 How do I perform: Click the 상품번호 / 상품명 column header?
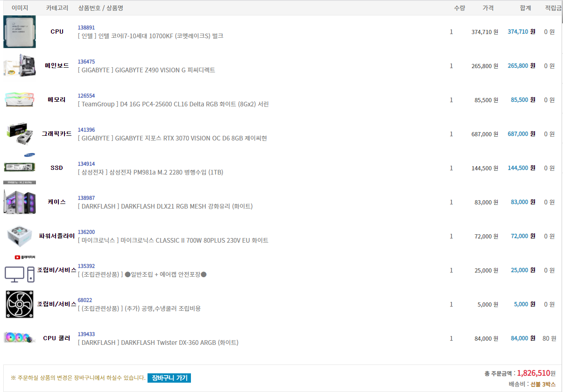[101, 8]
